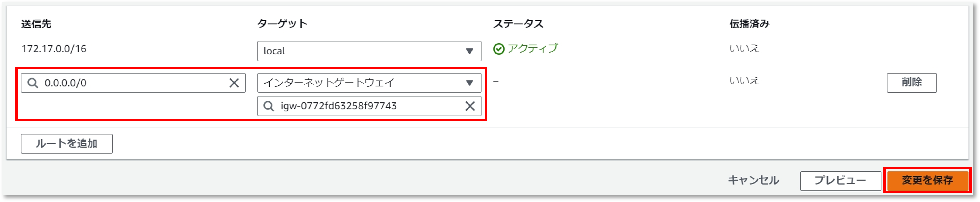Open the プレビュー button
Viewport: 980px width, 202px height.
click(x=840, y=181)
